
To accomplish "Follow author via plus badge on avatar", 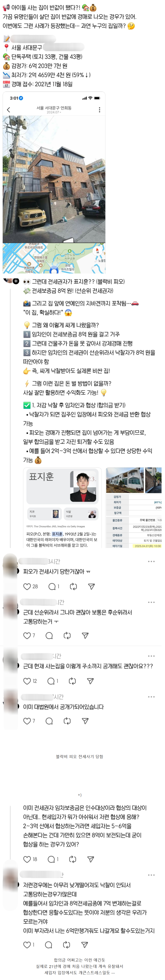I will click(x=16, y=281).
